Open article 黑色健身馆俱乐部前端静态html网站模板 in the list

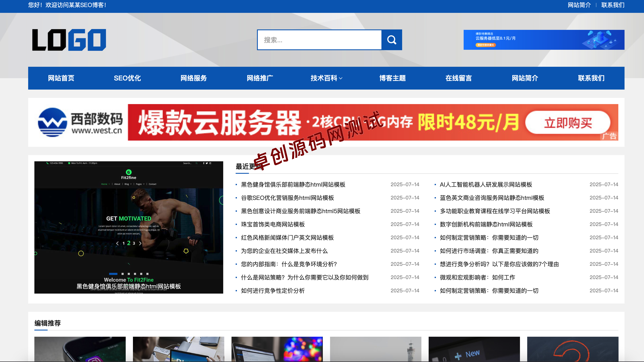(x=293, y=185)
